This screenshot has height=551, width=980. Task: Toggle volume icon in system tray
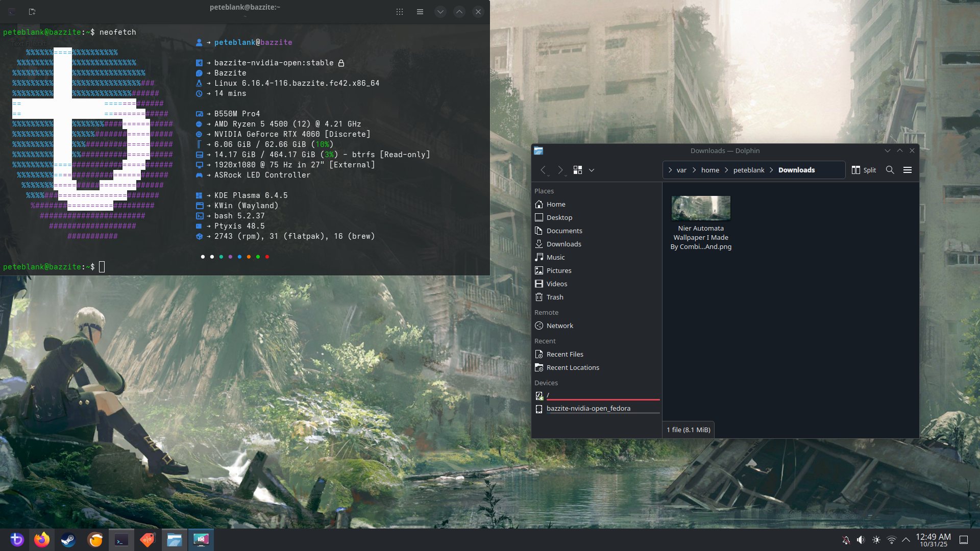point(861,540)
